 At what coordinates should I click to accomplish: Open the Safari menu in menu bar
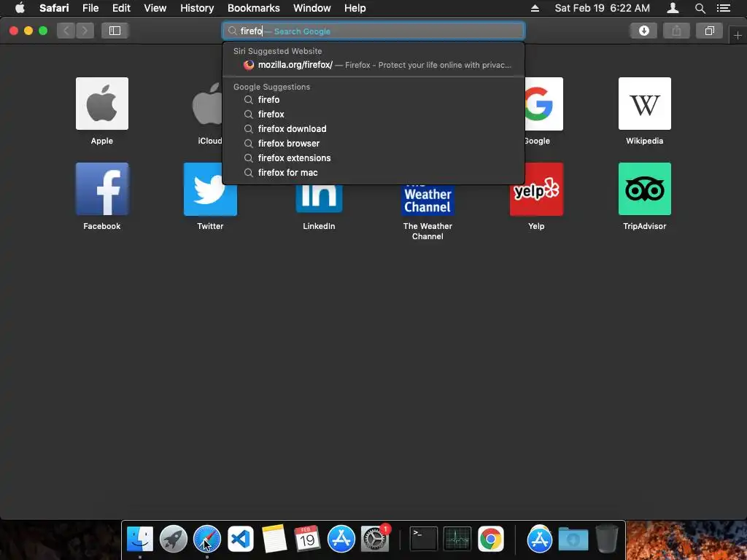[x=54, y=8]
